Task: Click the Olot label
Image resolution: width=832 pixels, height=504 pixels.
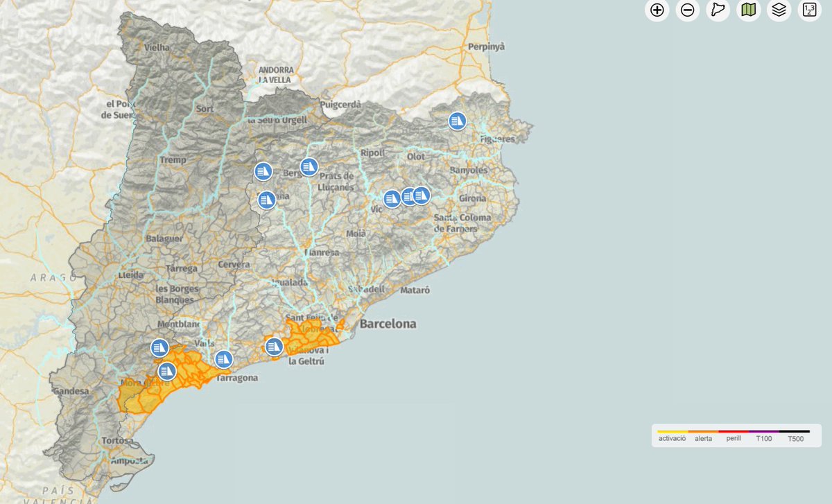Action: point(416,157)
